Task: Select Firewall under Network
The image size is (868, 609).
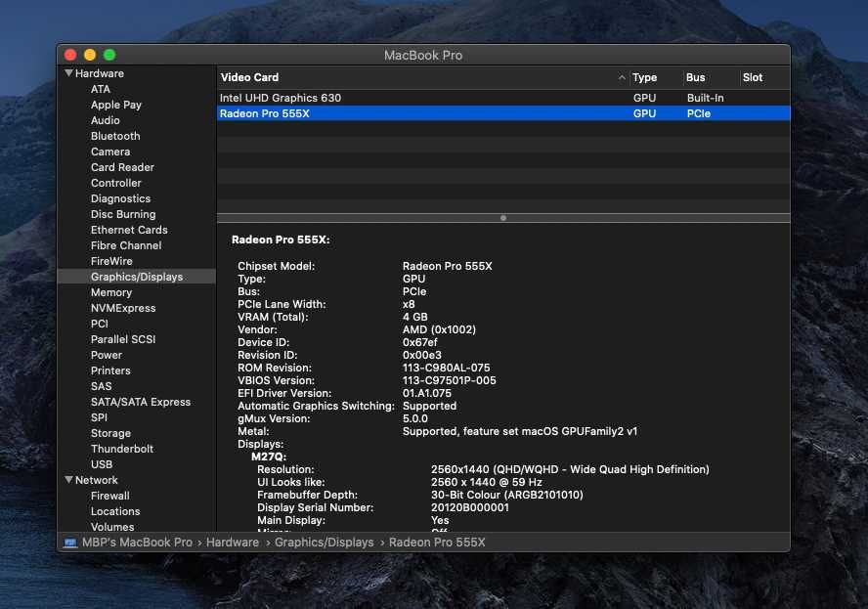Action: click(x=110, y=496)
